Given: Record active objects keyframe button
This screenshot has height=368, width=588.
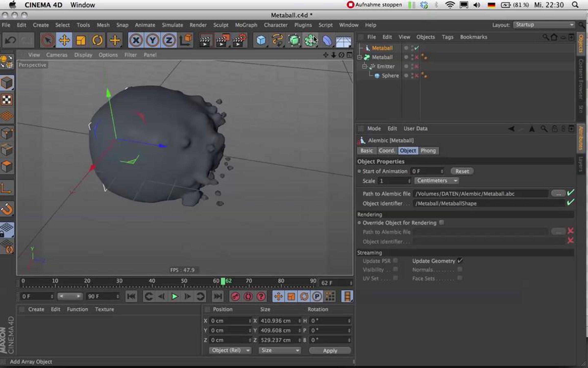Looking at the screenshot, I should (235, 297).
